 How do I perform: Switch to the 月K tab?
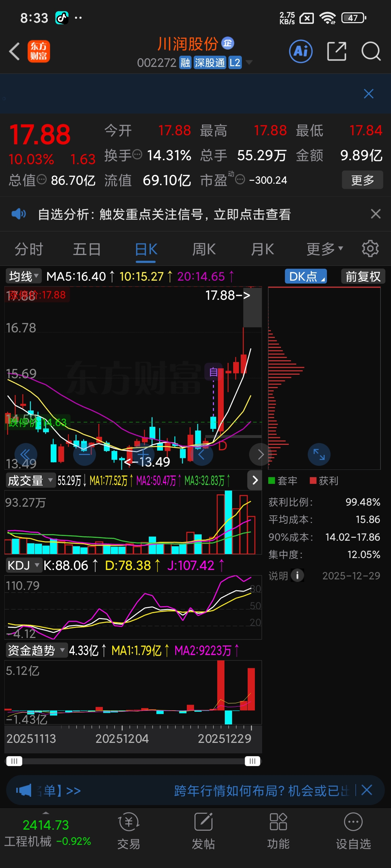[262, 249]
